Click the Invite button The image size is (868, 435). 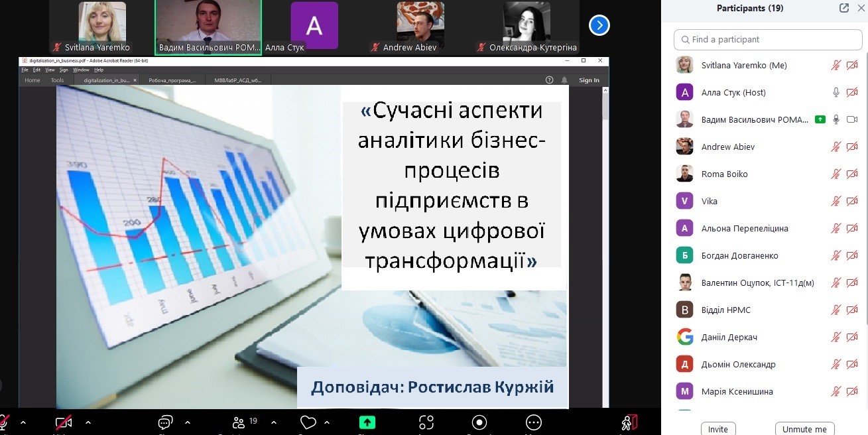(717, 429)
